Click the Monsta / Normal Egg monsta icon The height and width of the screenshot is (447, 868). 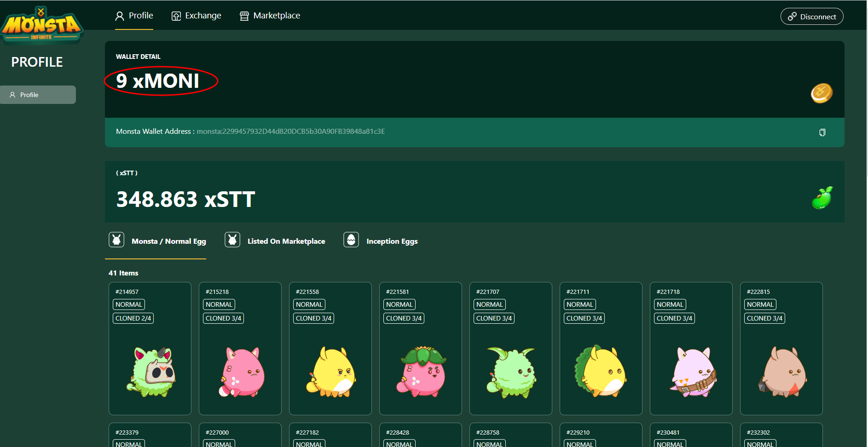tap(116, 240)
